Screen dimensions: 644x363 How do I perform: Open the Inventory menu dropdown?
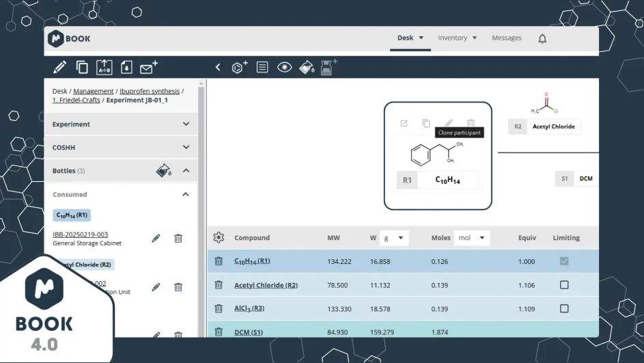[457, 38]
